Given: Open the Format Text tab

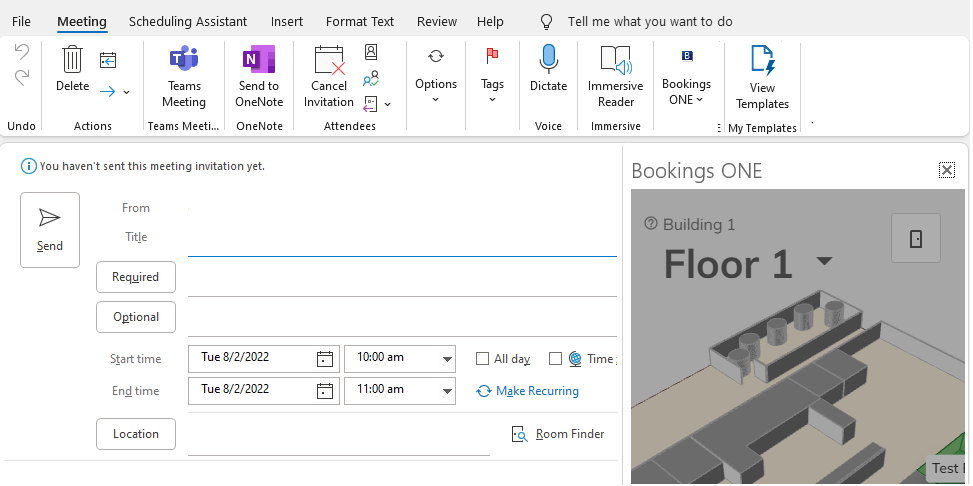Looking at the screenshot, I should [x=360, y=21].
